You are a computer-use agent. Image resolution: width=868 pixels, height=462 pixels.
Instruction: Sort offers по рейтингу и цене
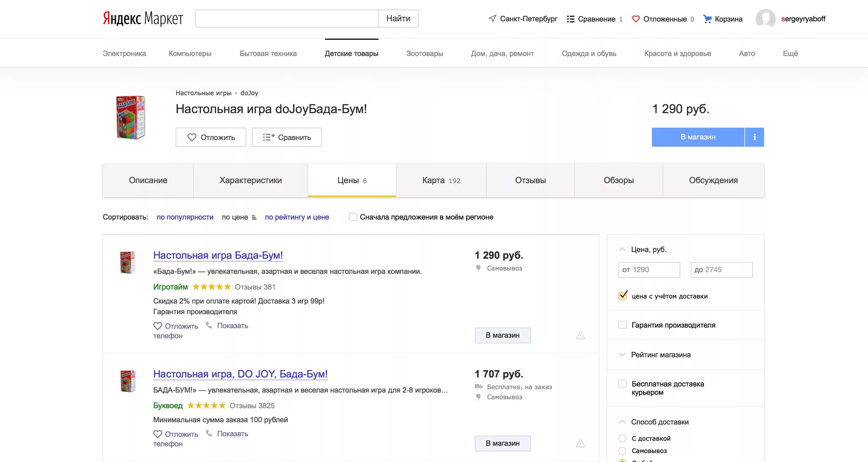coord(297,217)
